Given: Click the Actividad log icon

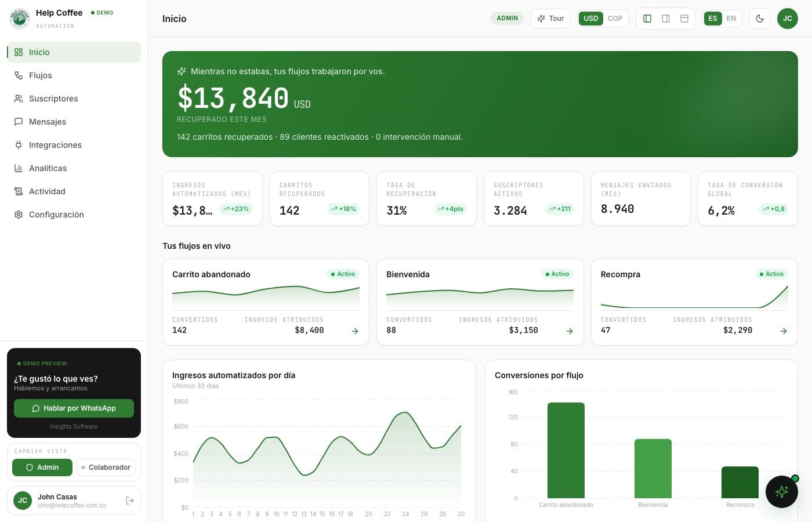Looking at the screenshot, I should (19, 191).
